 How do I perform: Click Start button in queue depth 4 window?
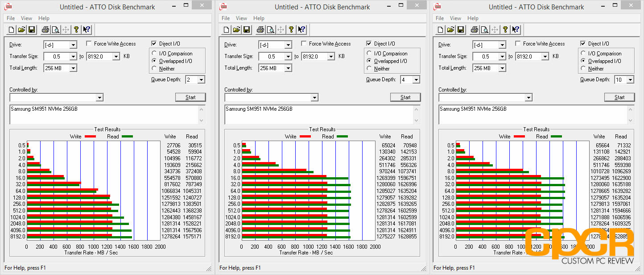pyautogui.click(x=405, y=97)
